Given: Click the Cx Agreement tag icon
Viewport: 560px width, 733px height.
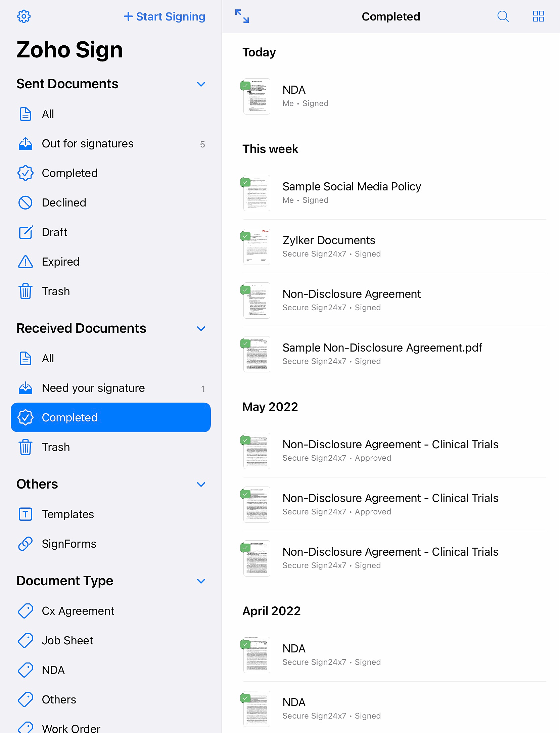Looking at the screenshot, I should coord(26,611).
